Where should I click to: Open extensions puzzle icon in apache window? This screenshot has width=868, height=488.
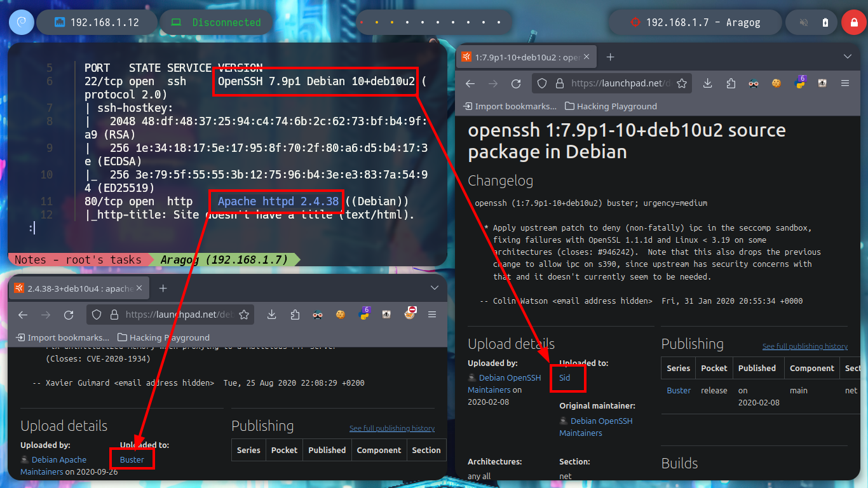tap(294, 315)
